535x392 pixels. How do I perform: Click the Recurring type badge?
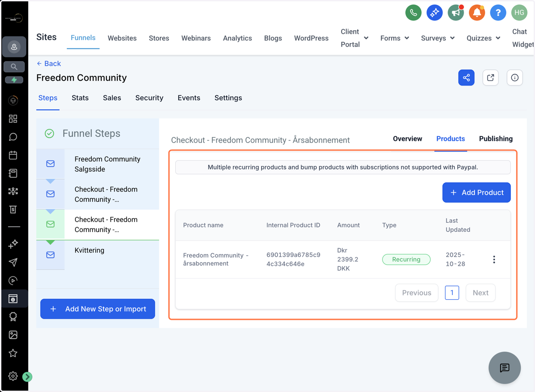[x=406, y=260]
